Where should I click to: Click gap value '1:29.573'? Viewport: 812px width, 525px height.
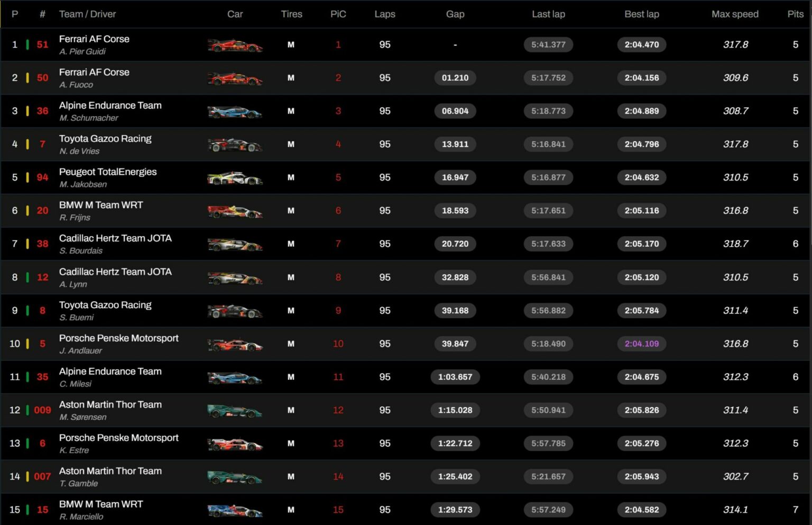(x=455, y=510)
